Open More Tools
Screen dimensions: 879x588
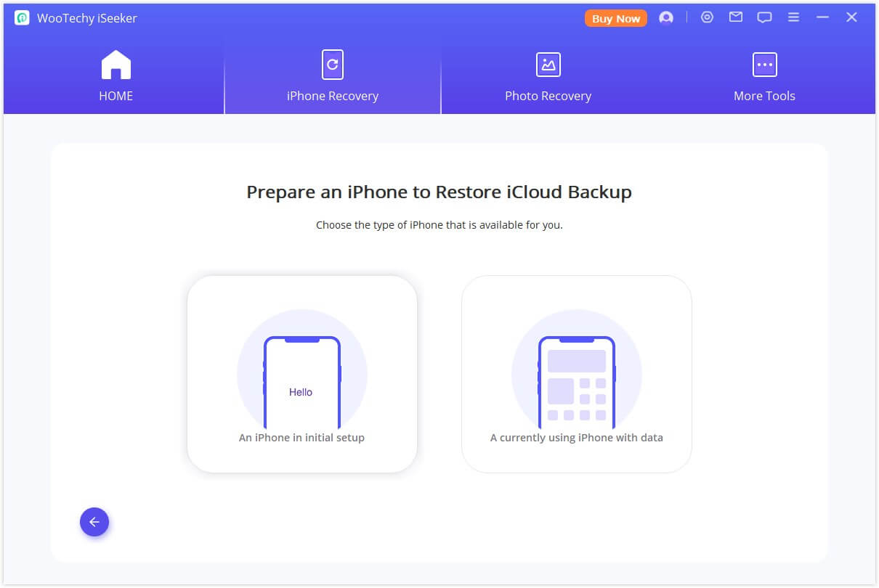pyautogui.click(x=764, y=76)
